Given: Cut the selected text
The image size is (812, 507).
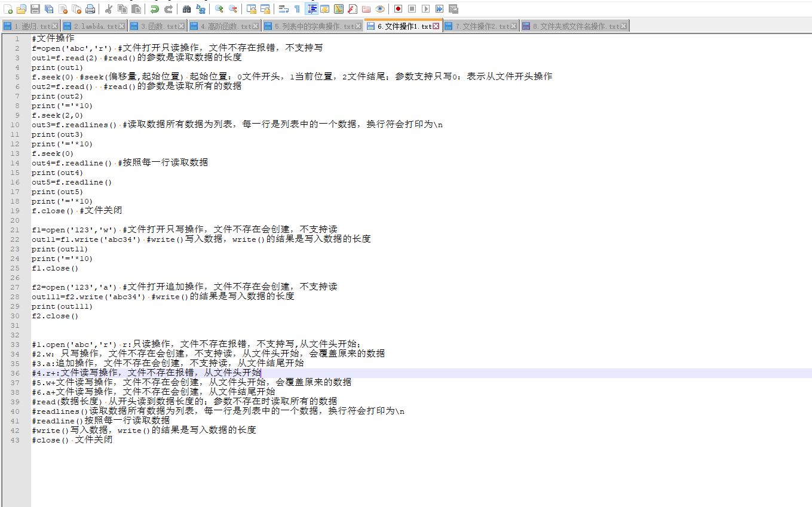Looking at the screenshot, I should point(110,9).
